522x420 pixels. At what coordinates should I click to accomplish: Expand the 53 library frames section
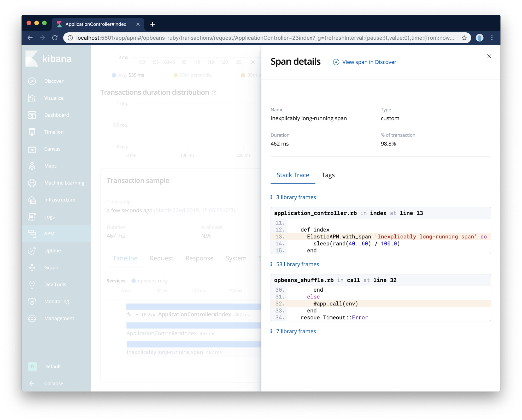click(x=297, y=265)
